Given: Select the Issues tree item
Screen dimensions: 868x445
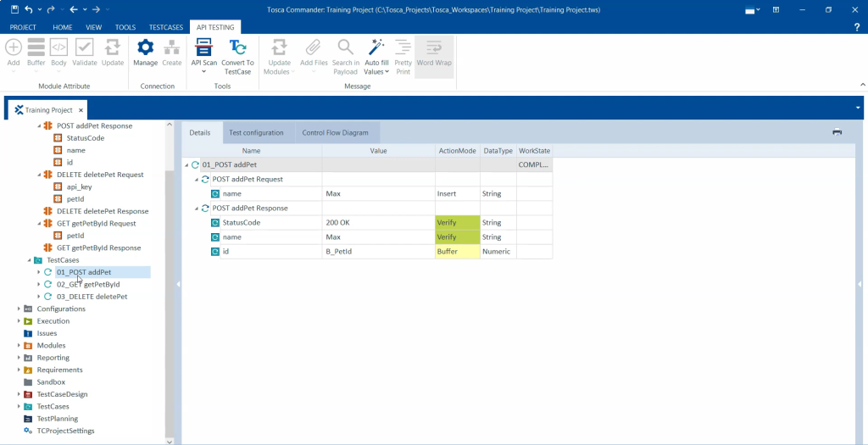Looking at the screenshot, I should (x=47, y=333).
